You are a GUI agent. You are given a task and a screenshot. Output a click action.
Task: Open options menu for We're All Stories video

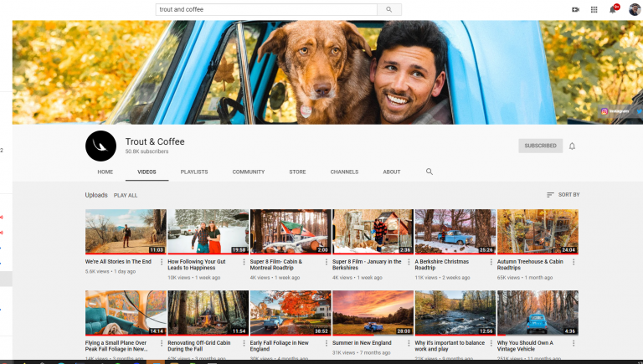pyautogui.click(x=162, y=262)
